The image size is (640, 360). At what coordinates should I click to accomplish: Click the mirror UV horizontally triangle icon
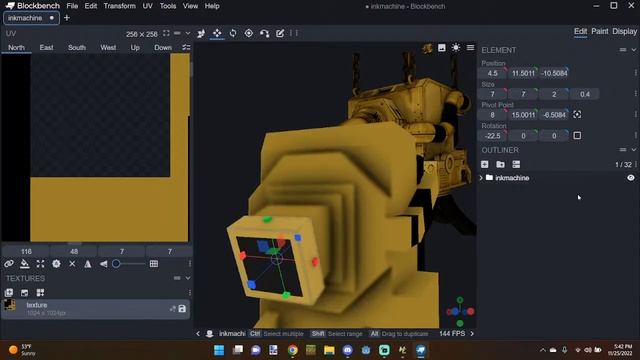click(88, 264)
